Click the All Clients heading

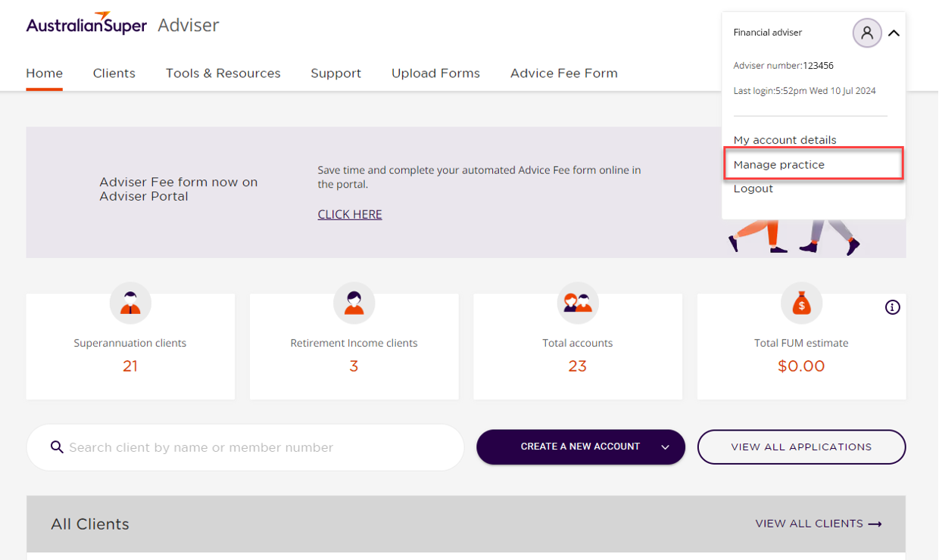coord(90,524)
